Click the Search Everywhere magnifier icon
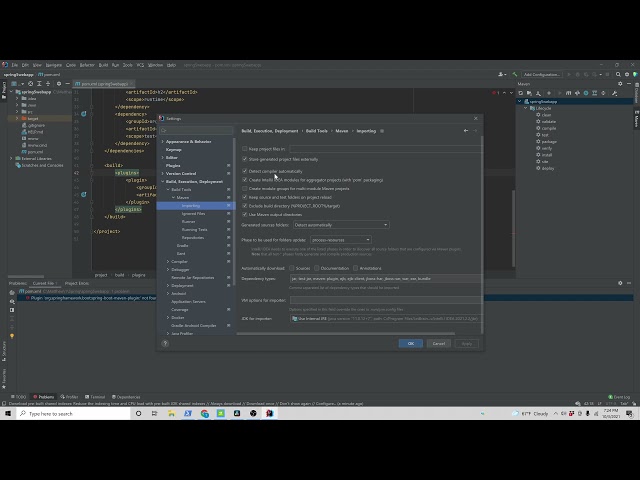The image size is (640, 480). [x=618, y=74]
